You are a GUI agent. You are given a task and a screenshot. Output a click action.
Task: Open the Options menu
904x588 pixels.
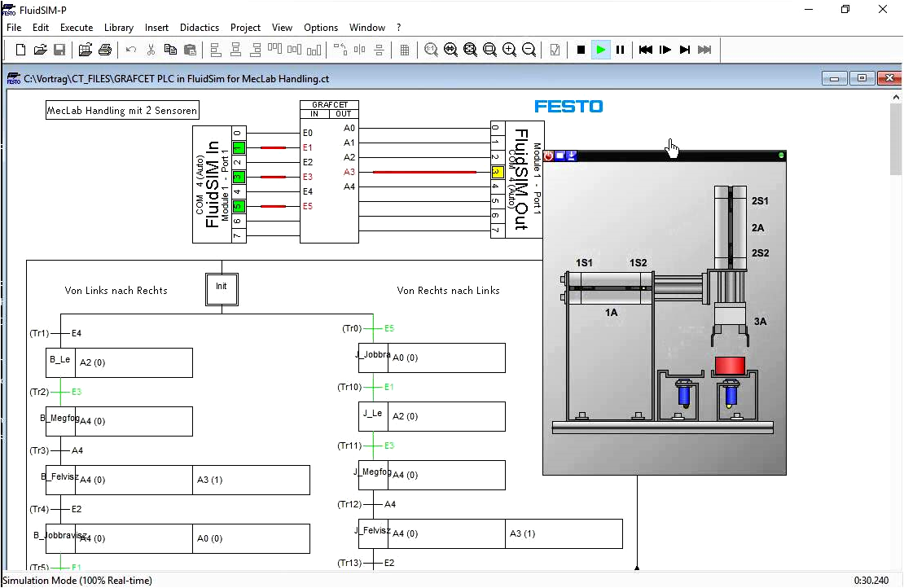click(321, 28)
